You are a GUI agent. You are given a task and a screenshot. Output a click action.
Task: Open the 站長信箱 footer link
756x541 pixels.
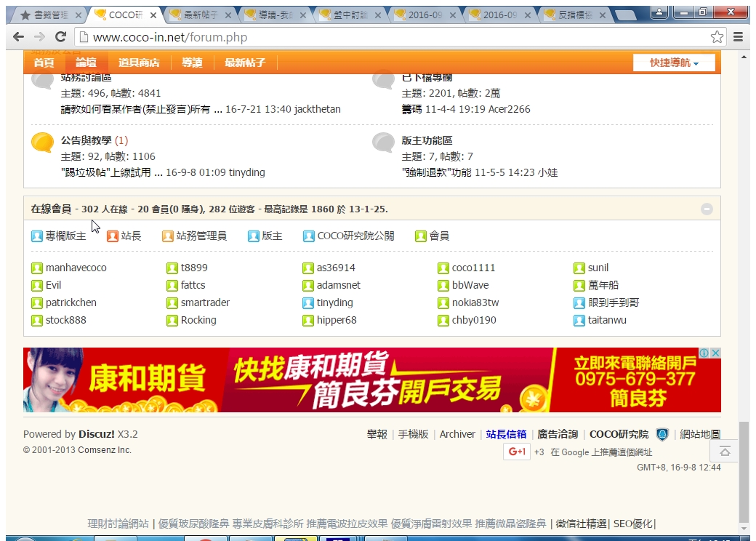pyautogui.click(x=506, y=434)
